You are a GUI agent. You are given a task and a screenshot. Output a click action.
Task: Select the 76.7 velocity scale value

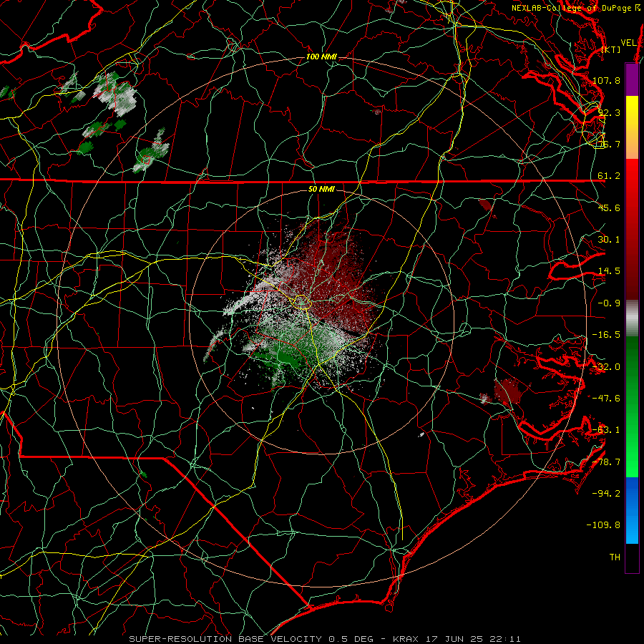[x=609, y=144]
